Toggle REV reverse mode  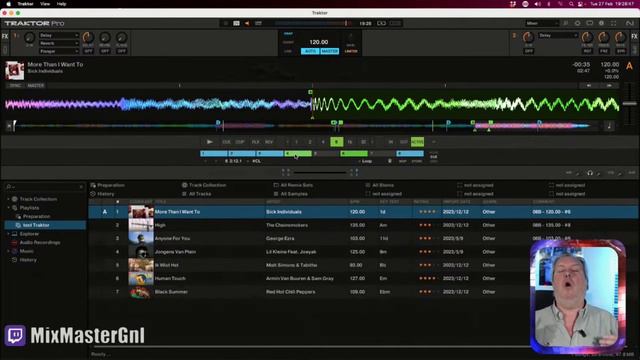click(x=269, y=142)
